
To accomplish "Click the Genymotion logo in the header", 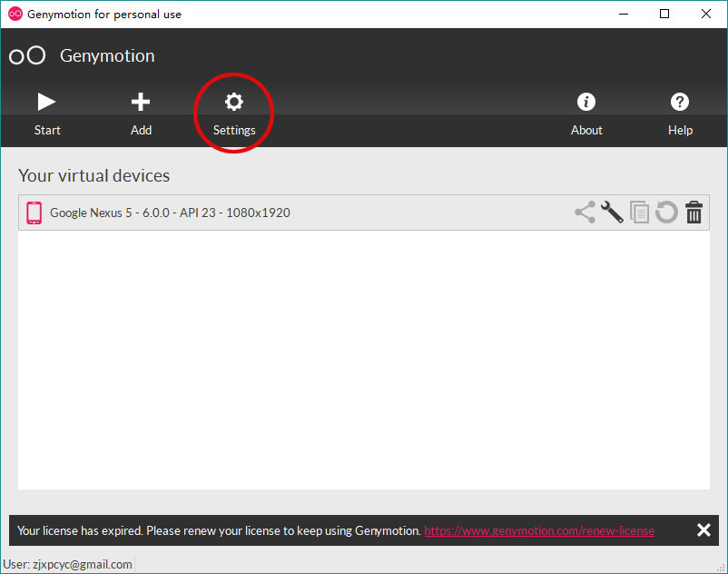I will pos(27,55).
